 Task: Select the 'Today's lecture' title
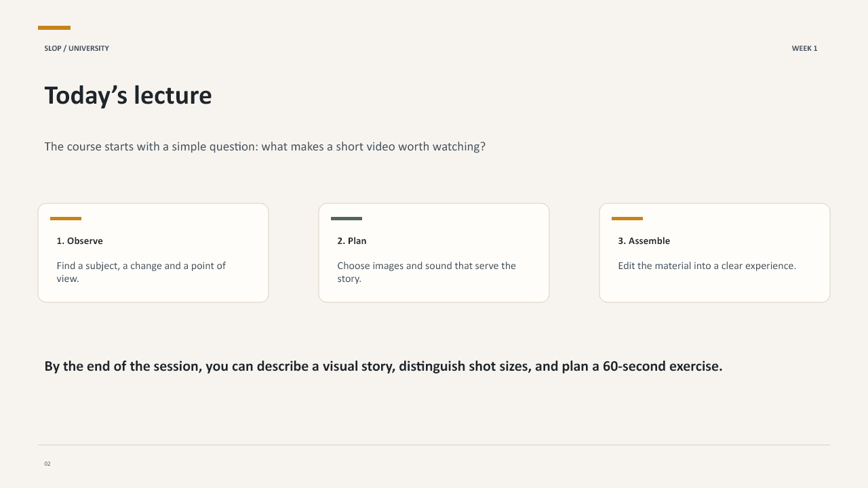point(128,96)
